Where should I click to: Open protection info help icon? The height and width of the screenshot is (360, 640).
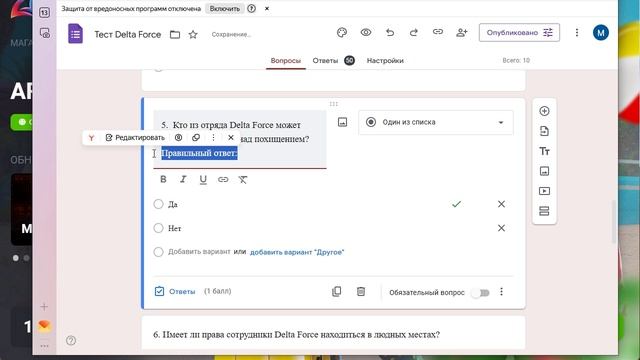(x=251, y=9)
